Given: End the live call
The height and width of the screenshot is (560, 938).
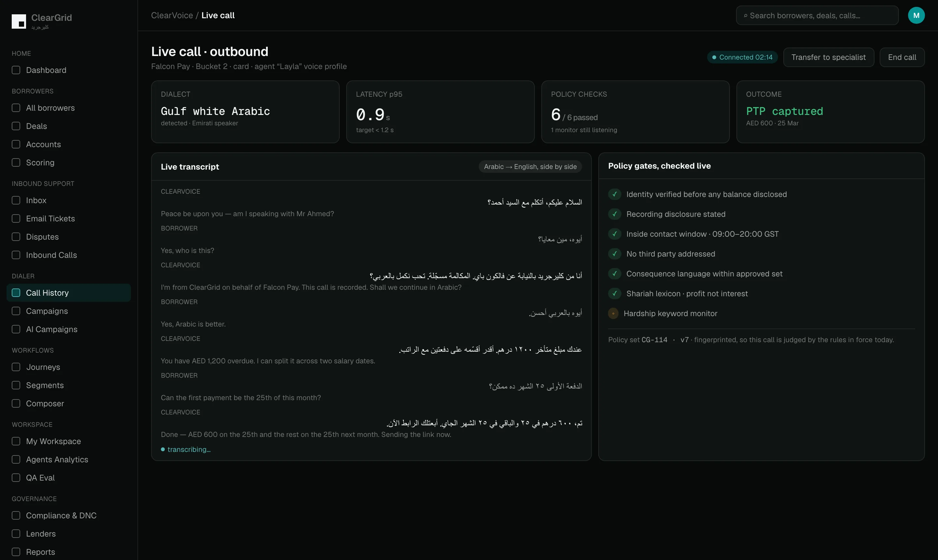Looking at the screenshot, I should [x=902, y=57].
